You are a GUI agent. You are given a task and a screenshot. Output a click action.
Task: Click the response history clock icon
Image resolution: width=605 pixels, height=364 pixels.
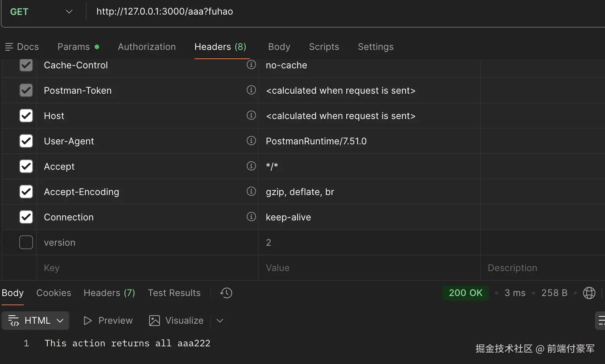[x=226, y=293]
